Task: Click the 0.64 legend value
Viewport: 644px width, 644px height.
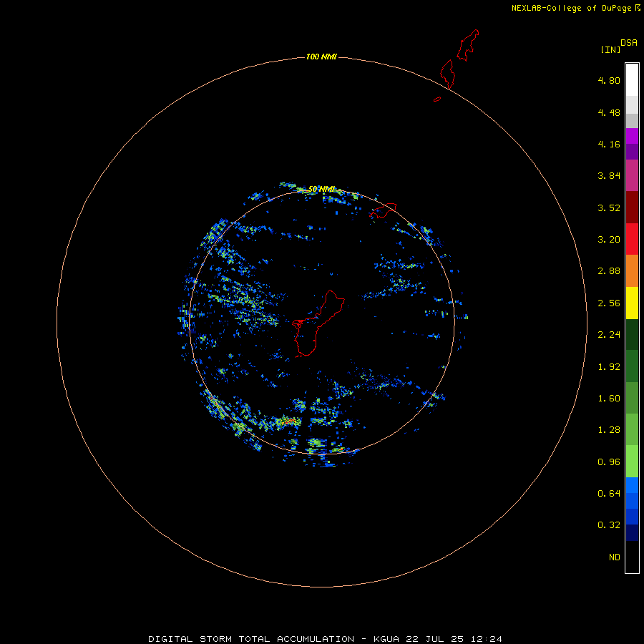Action: coord(609,493)
